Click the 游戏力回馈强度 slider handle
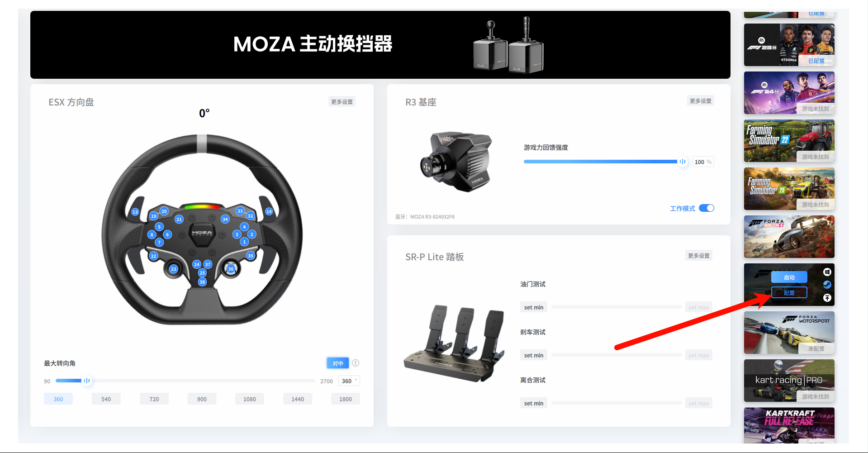 pos(682,162)
